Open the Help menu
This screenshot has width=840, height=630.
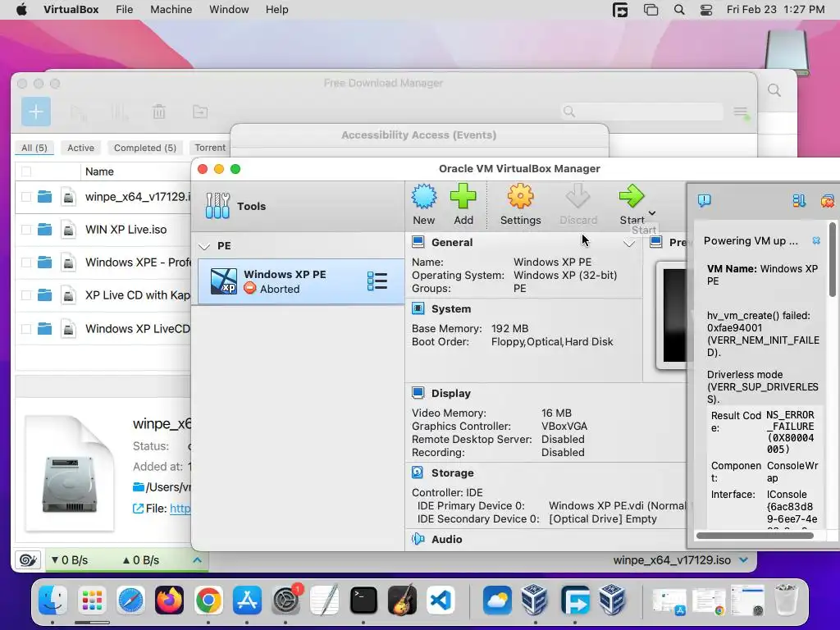coord(277,10)
